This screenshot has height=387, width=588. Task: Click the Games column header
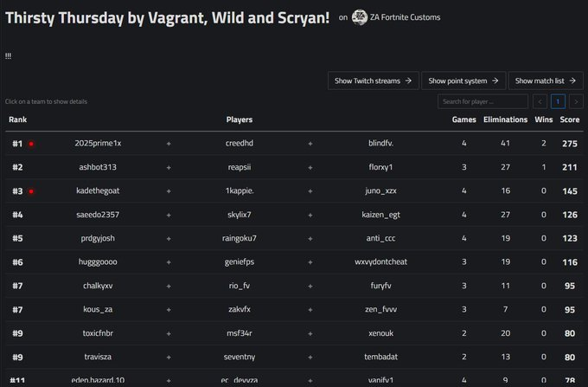(463, 119)
